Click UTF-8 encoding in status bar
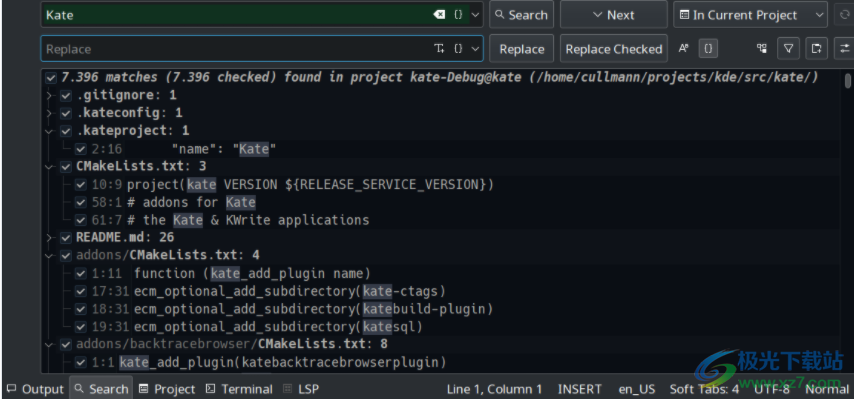The height and width of the screenshot is (399, 854). click(772, 389)
